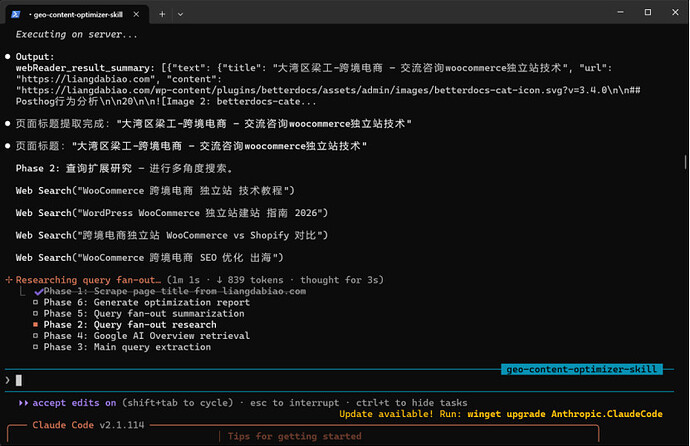This screenshot has width=690, height=446.
Task: Close the geo-content-optimizer-skill tab
Action: tap(136, 15)
